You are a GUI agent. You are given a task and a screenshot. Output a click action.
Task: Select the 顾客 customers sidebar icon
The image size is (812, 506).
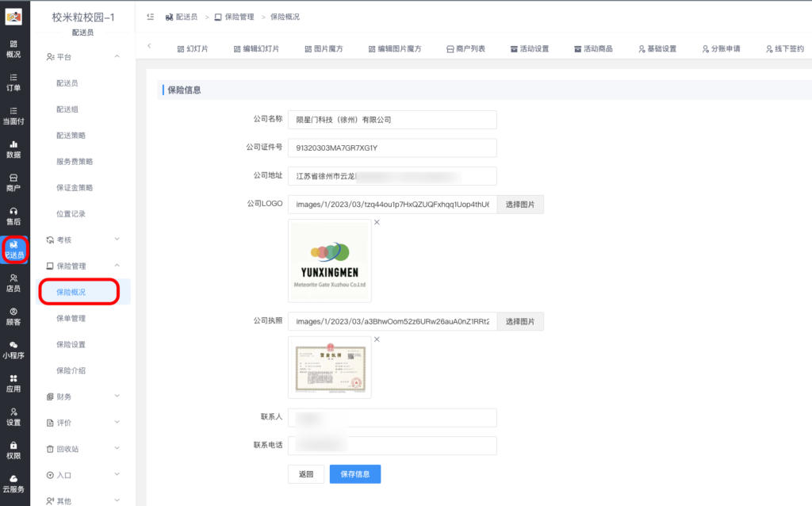[14, 317]
